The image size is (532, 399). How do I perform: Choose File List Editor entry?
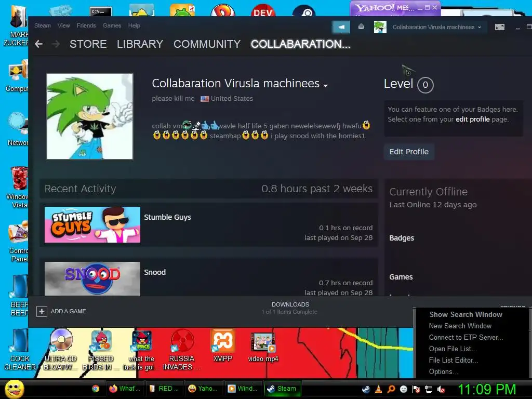point(453,361)
